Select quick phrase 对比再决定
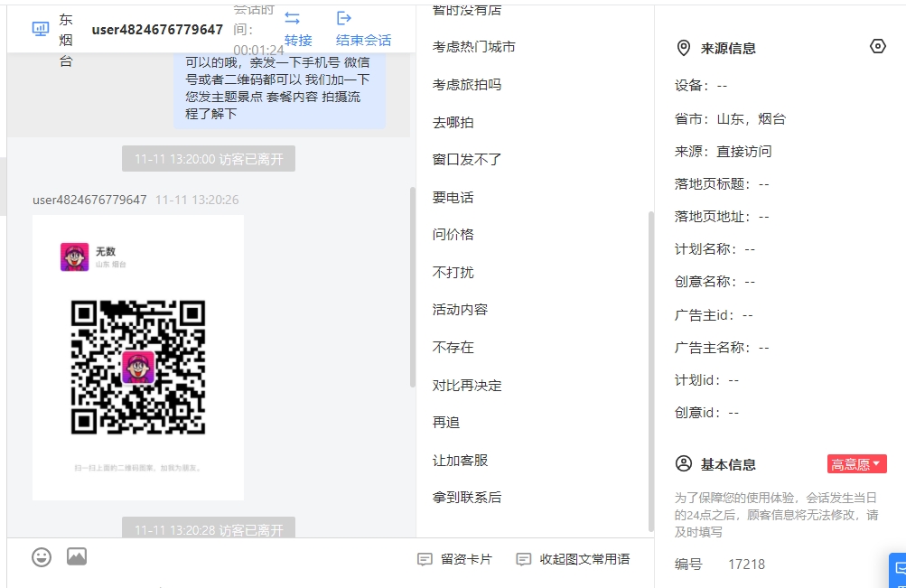The height and width of the screenshot is (588, 906). coord(467,385)
